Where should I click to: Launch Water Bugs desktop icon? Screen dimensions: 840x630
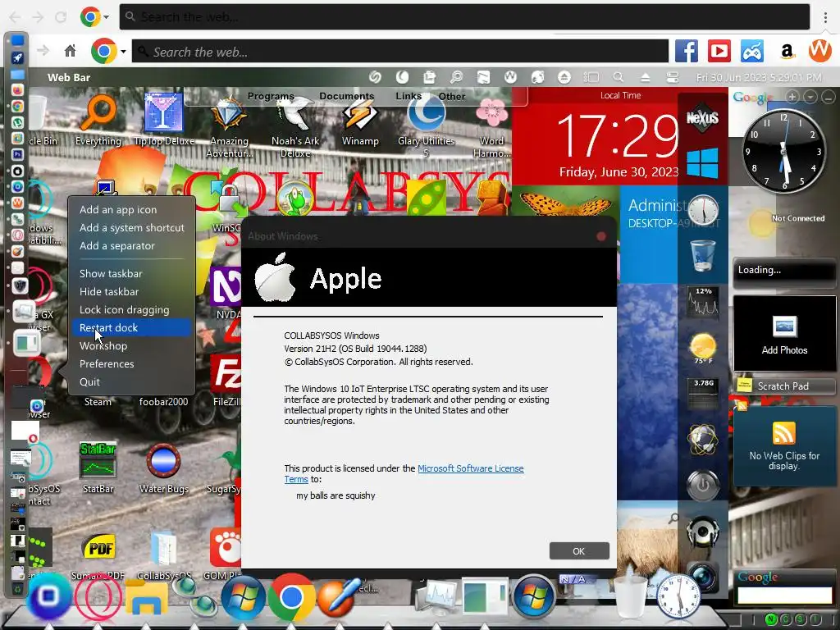(163, 469)
